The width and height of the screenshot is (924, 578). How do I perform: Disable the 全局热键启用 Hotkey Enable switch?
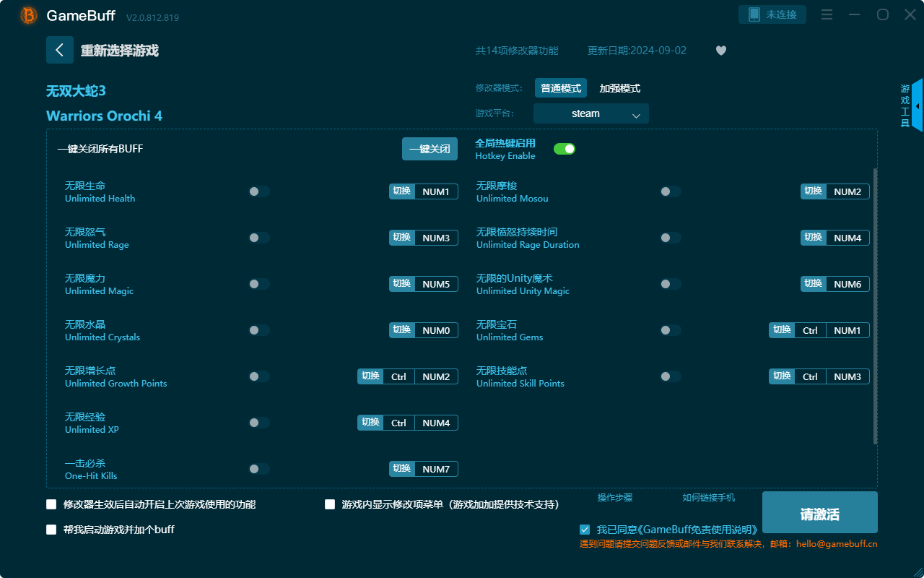[565, 148]
